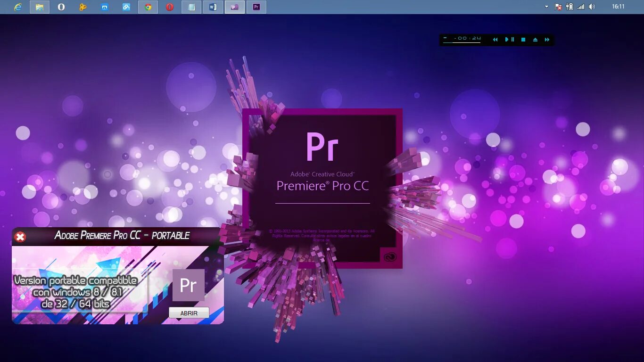Skip forward with the media player's next button
This screenshot has width=644, height=362.
click(x=547, y=40)
